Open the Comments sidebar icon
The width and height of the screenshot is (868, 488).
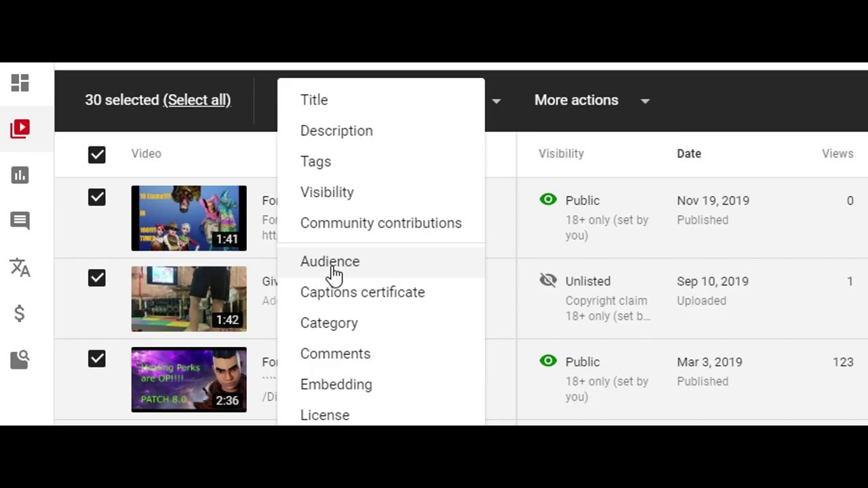(20, 221)
